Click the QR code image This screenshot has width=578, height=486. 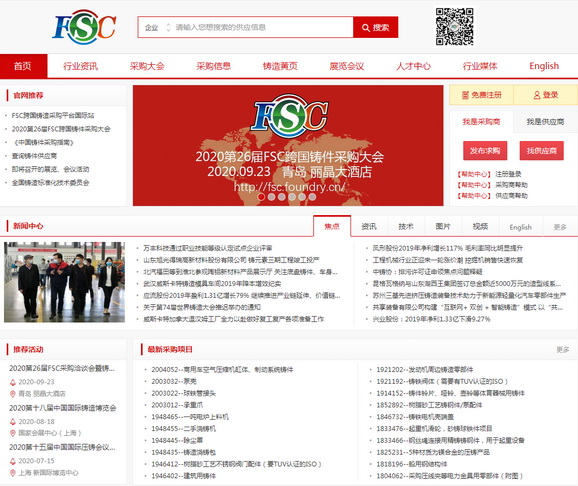(x=455, y=27)
